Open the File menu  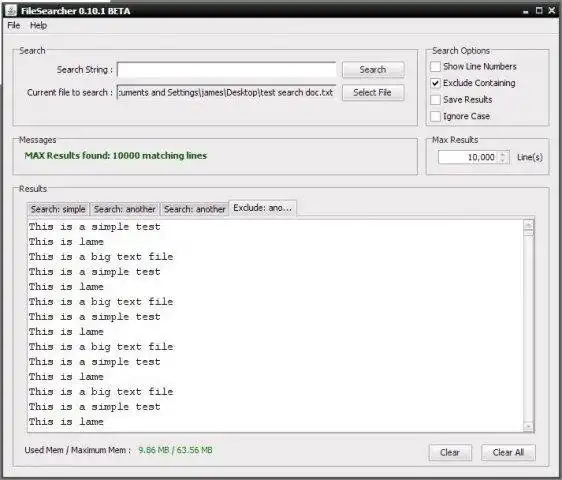14,25
